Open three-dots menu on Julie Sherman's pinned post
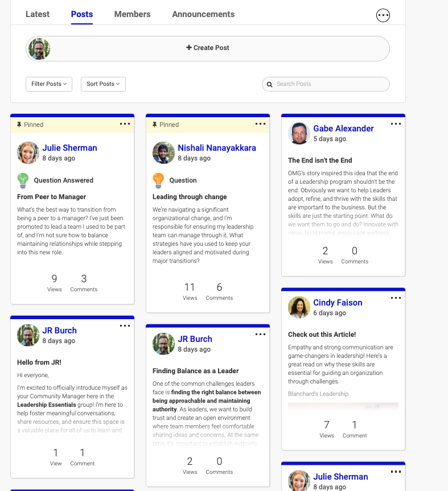Screen dimensions: 448x491 tap(125, 123)
